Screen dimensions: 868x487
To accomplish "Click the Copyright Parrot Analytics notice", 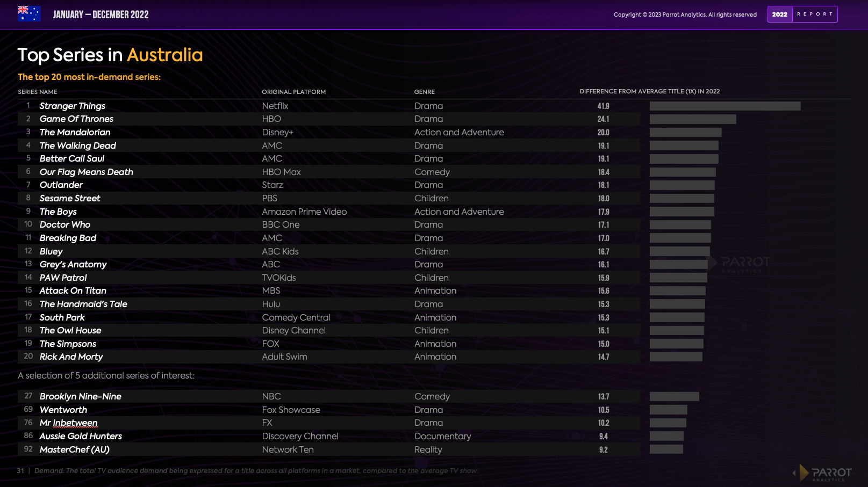I will [x=685, y=14].
